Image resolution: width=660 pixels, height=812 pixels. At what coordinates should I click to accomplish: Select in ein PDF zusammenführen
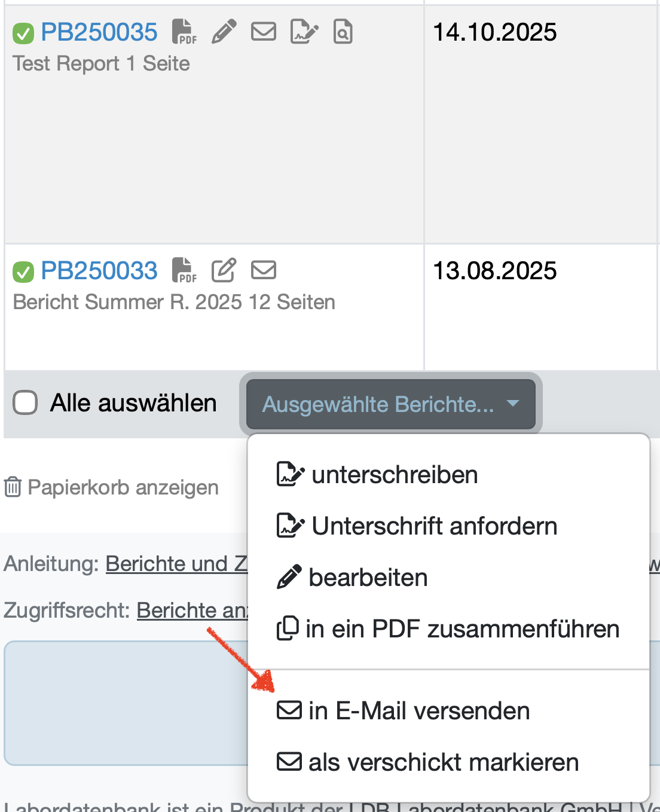(448, 629)
